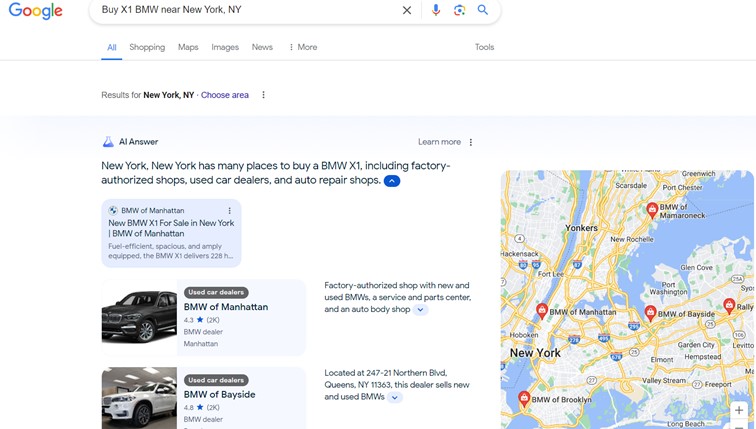This screenshot has width=756, height=429.
Task: Open three-dot menu on BMW of Manhattan card
Action: pyautogui.click(x=230, y=211)
